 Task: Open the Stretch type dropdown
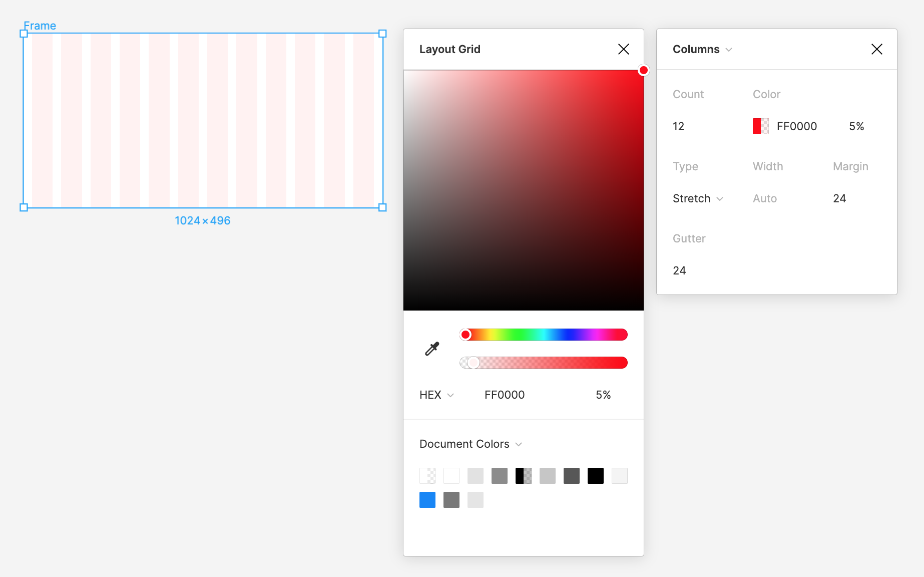tap(698, 198)
